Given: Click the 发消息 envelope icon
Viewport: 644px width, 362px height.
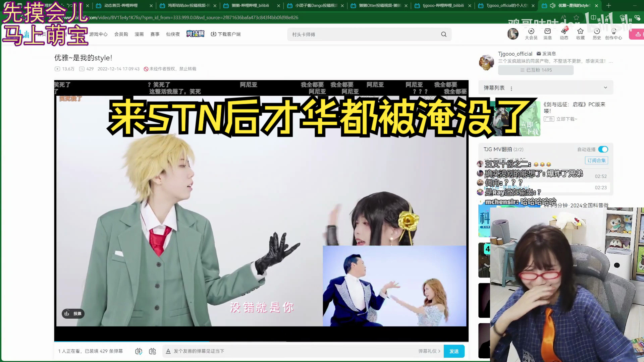Looking at the screenshot, I should pos(546,54).
